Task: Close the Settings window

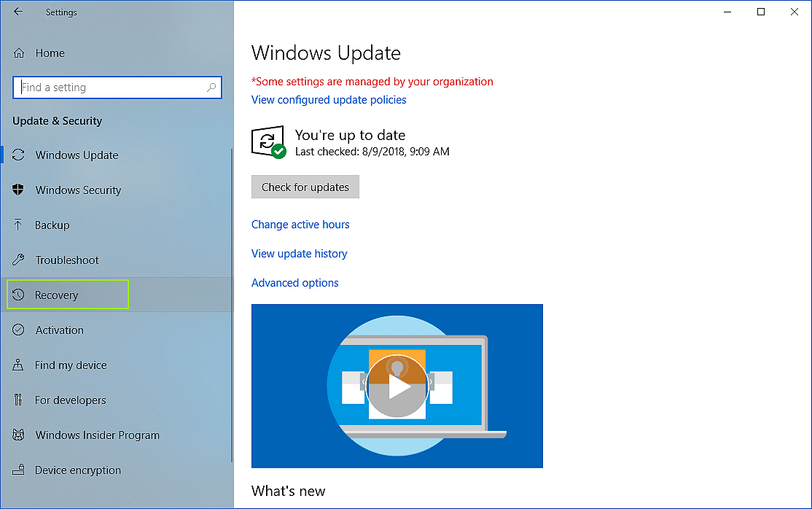Action: tap(795, 12)
